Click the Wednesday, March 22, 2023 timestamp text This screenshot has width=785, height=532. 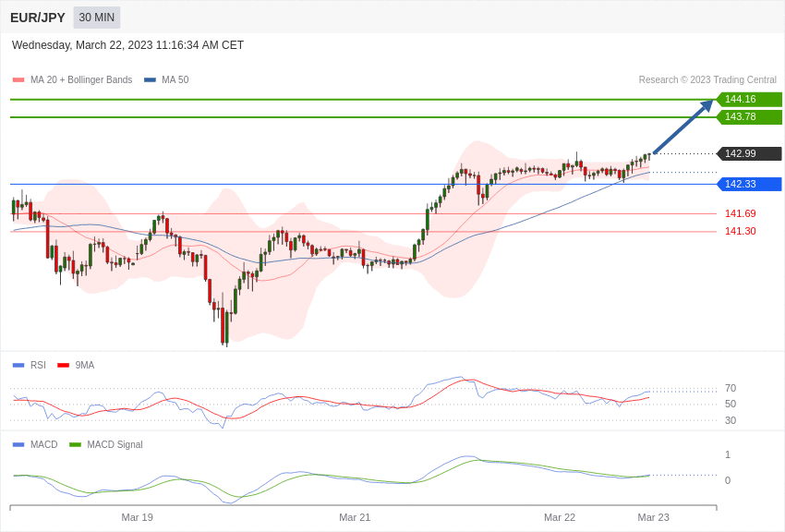tap(127, 45)
